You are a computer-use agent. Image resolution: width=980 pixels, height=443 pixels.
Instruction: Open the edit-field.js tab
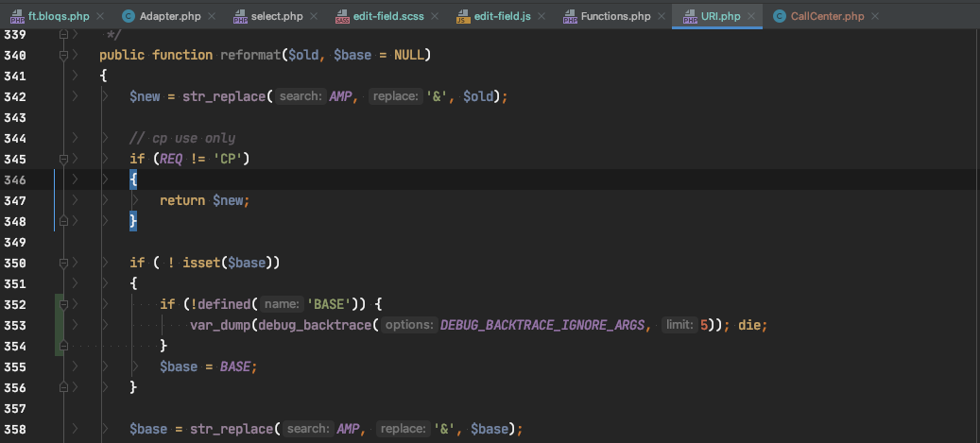(503, 16)
